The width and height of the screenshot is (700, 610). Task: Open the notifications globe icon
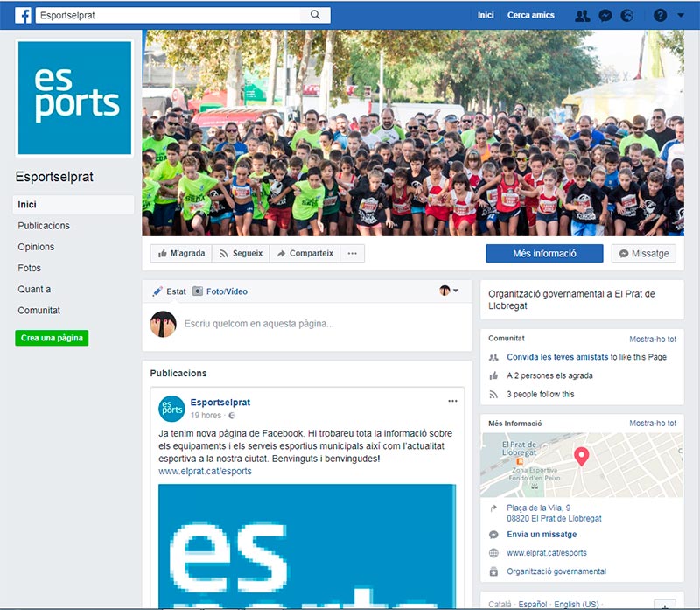click(627, 16)
